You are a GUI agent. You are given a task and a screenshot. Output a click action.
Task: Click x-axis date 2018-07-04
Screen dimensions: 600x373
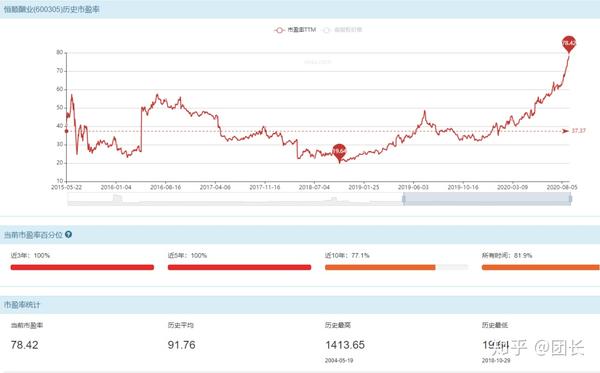tap(314, 187)
